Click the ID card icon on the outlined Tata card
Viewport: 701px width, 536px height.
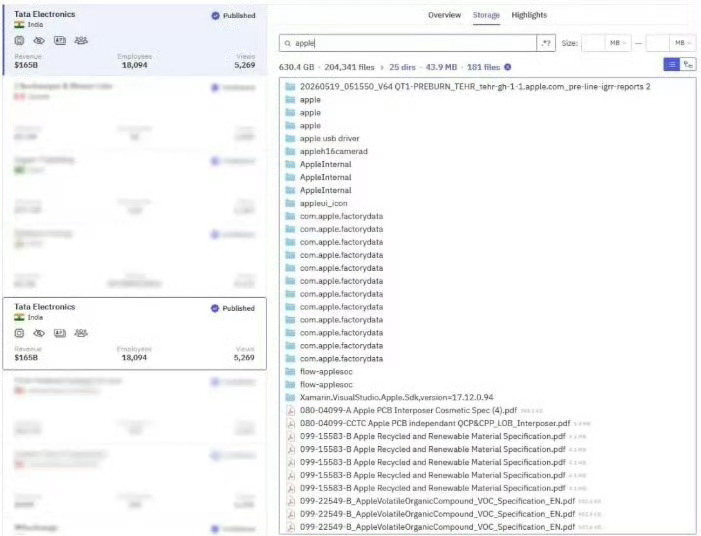(60, 333)
